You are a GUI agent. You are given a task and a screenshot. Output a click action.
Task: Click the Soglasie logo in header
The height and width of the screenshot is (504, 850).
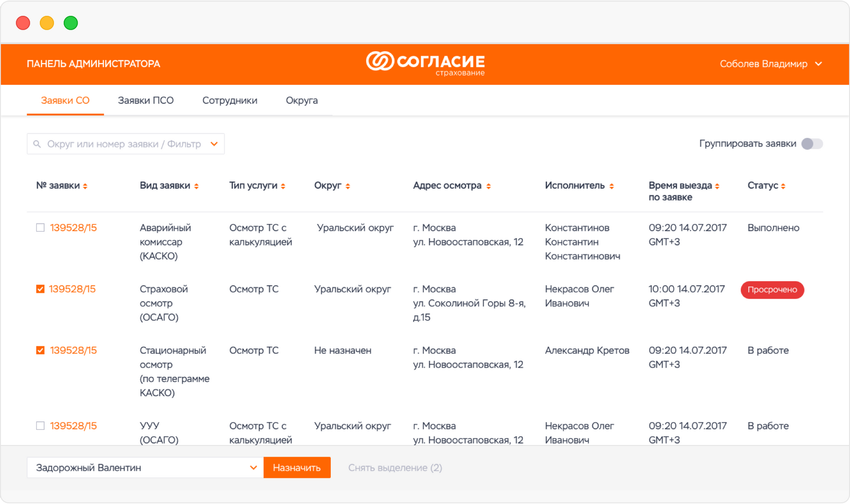tap(425, 64)
